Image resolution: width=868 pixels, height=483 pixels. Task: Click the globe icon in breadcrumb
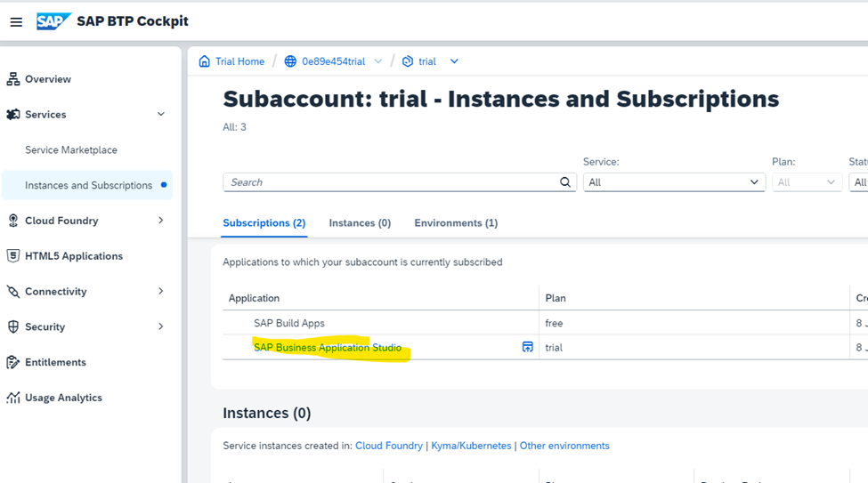pyautogui.click(x=290, y=61)
